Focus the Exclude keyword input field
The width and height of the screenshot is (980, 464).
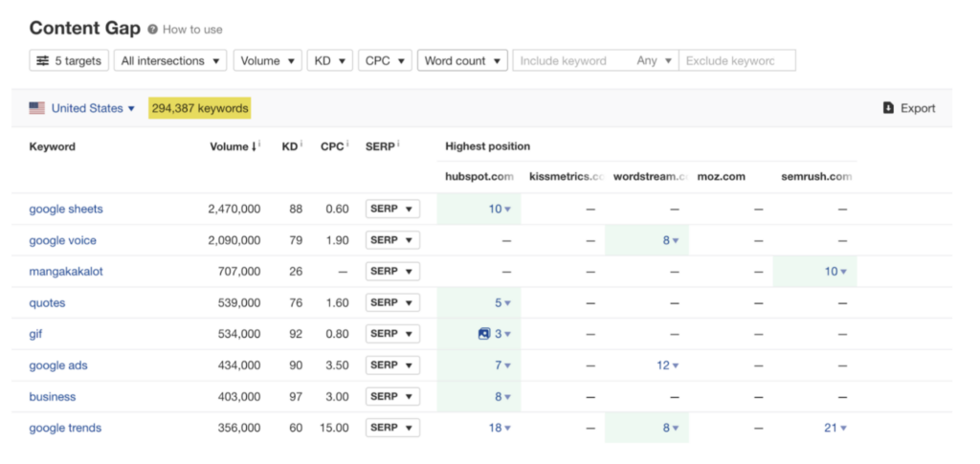click(737, 60)
